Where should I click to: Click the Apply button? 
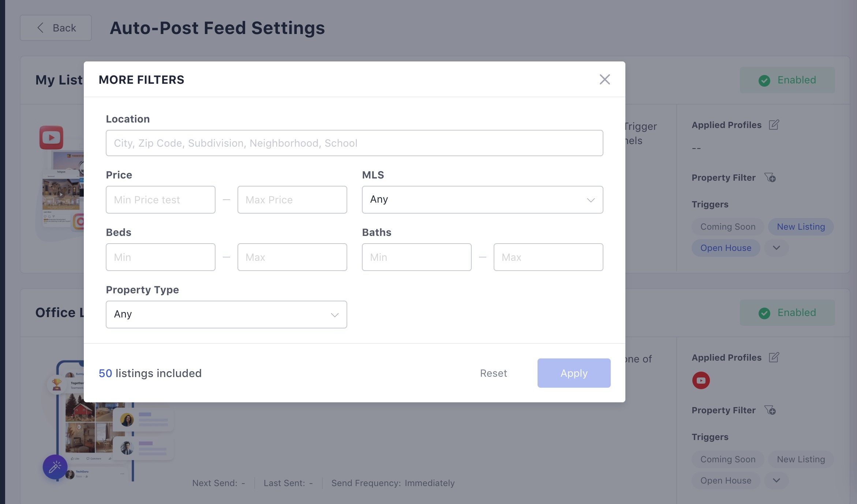(x=574, y=373)
